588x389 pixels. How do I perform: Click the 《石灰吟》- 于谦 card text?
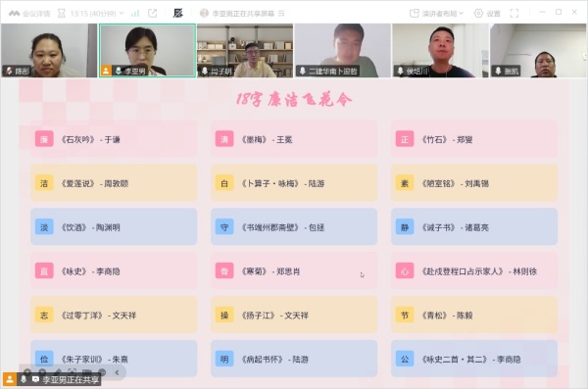(x=90, y=139)
